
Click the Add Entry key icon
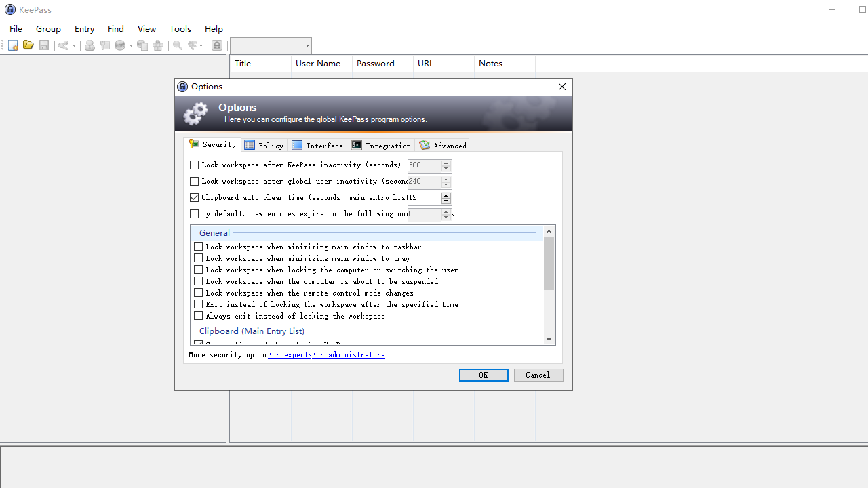point(64,45)
